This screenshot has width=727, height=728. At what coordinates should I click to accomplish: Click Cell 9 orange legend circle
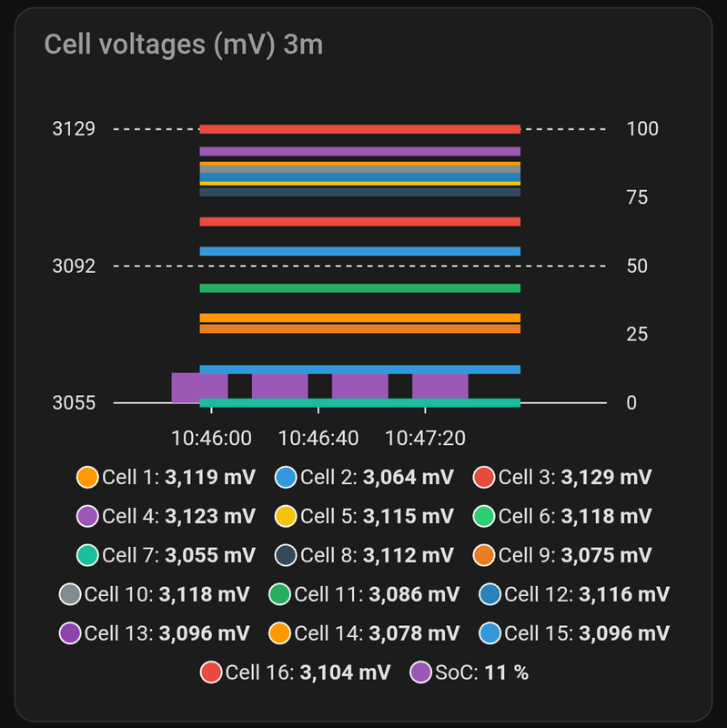[484, 555]
